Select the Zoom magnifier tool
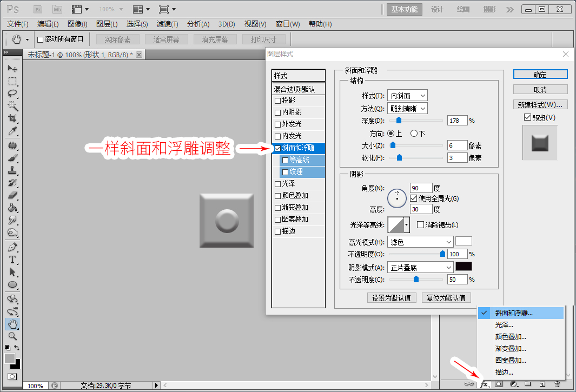The image size is (576, 392). [x=12, y=336]
